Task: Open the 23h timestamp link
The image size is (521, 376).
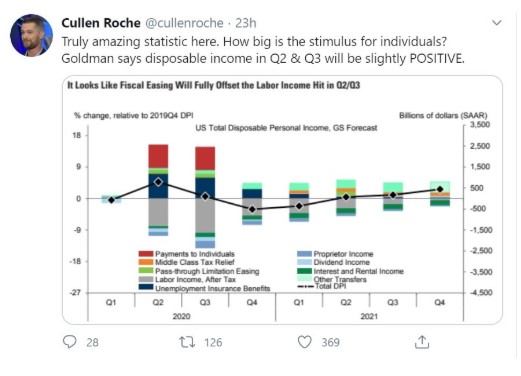Action: [x=246, y=23]
